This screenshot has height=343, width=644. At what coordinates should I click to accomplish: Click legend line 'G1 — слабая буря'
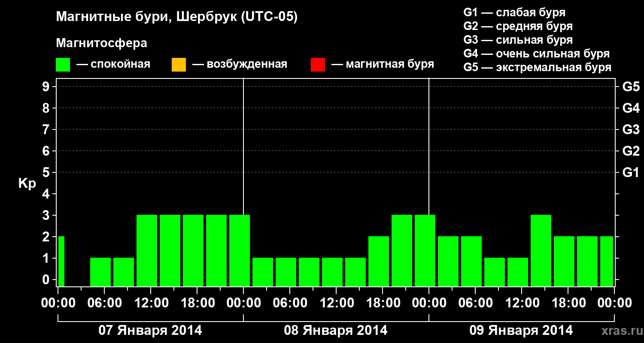[x=514, y=12]
